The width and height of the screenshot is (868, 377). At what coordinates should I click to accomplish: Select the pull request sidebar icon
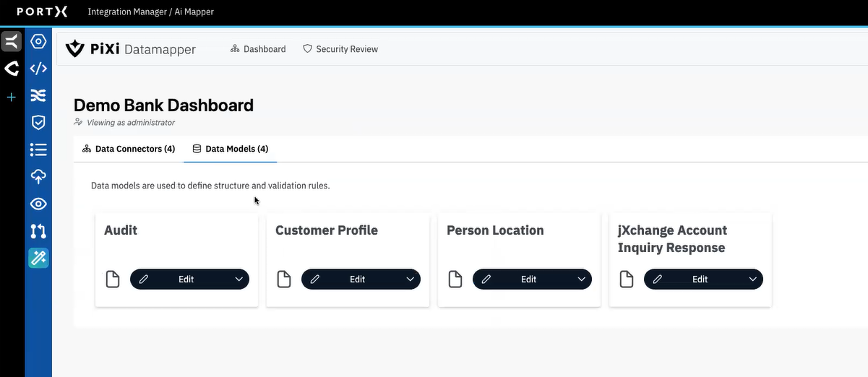pos(38,231)
